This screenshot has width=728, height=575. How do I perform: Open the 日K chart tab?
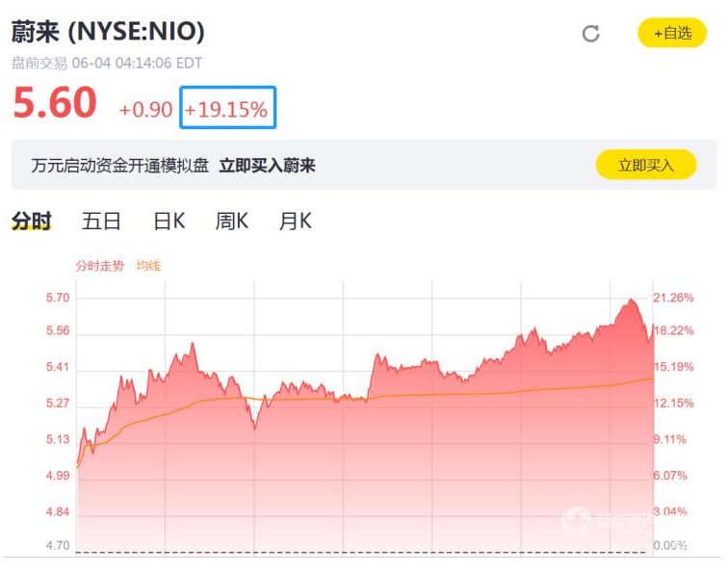pos(169,221)
